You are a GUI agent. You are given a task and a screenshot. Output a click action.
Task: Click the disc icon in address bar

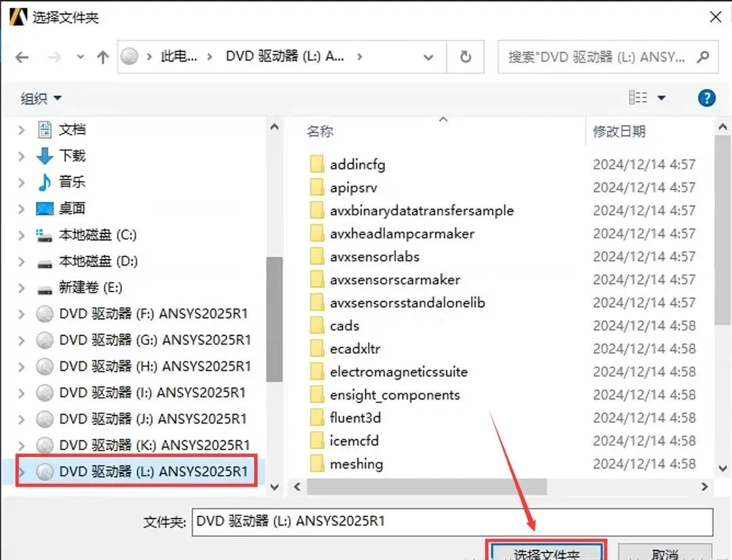click(129, 56)
